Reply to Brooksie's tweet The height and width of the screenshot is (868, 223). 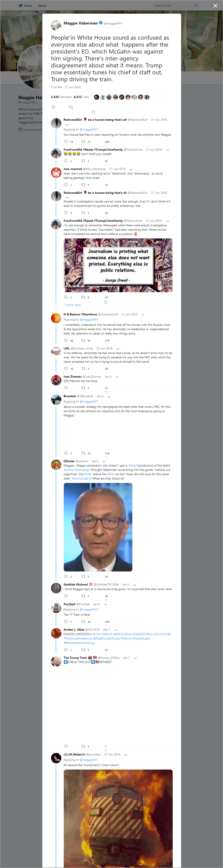(66, 453)
